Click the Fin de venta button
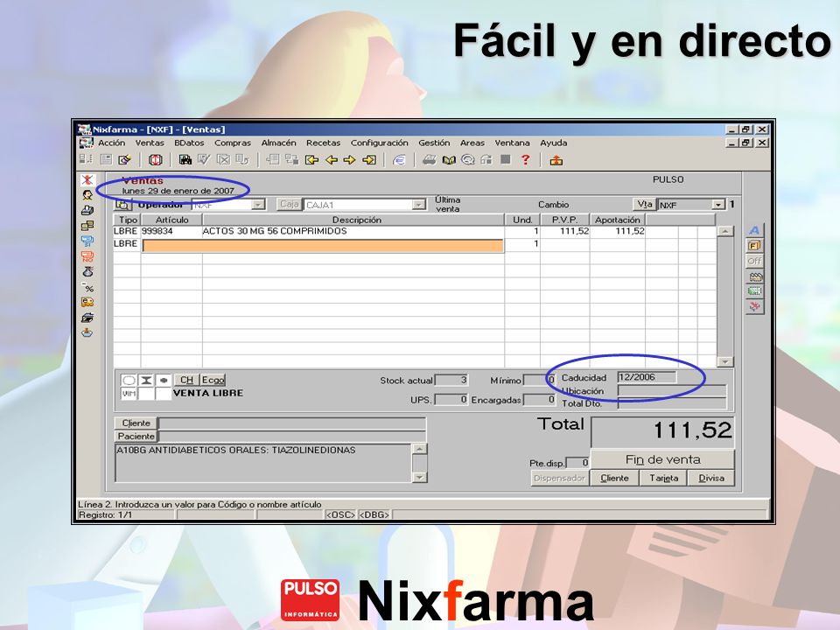This screenshot has width=840, height=630. [662, 459]
